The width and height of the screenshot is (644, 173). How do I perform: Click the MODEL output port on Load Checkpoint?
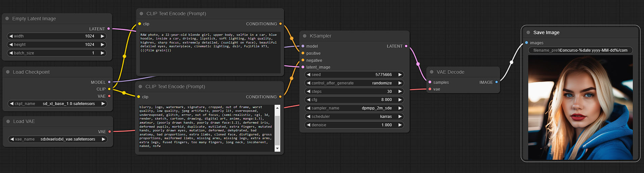coord(109,82)
